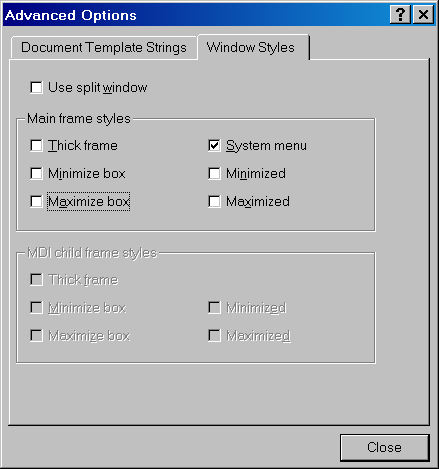Close the dialog with the title bar X
Screen dimensions: 439x469
coord(423,15)
